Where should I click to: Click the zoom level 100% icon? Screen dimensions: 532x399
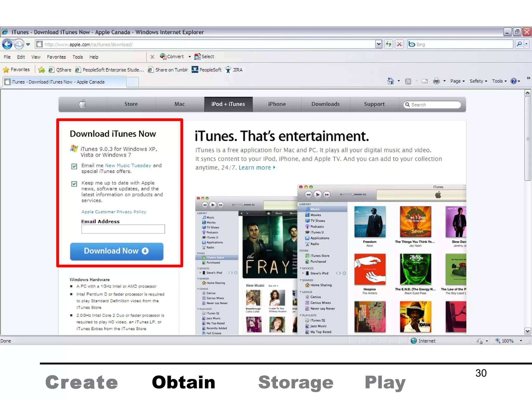click(x=498, y=341)
